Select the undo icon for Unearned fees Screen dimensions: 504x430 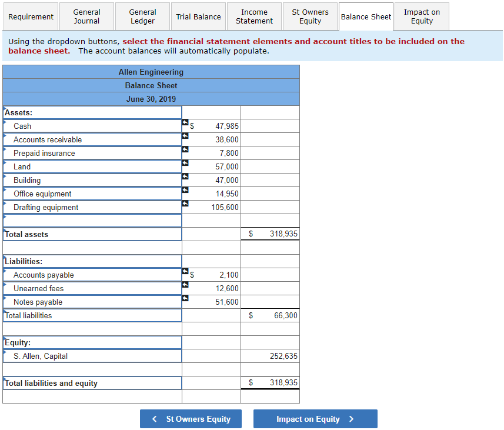[x=185, y=286]
